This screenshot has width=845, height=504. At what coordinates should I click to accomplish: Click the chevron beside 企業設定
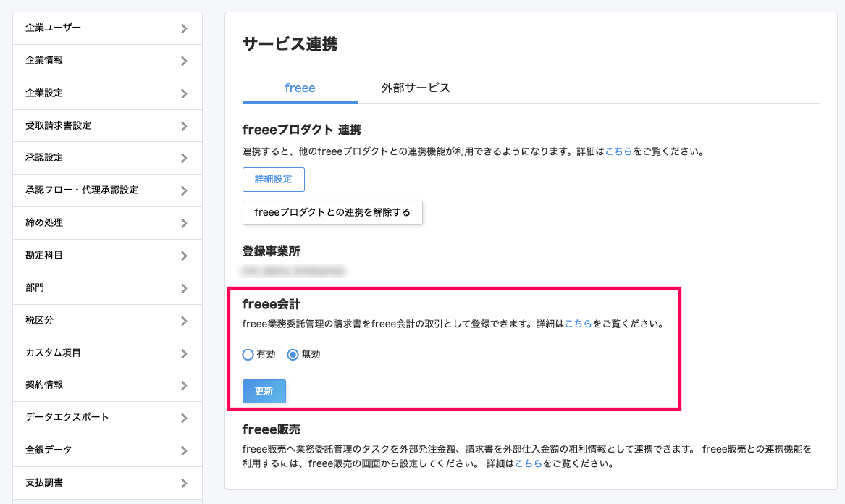pyautogui.click(x=185, y=94)
